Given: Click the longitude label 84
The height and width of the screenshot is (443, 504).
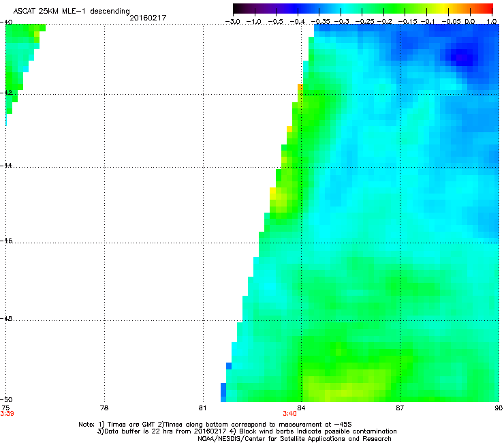Looking at the screenshot, I should tap(301, 408).
